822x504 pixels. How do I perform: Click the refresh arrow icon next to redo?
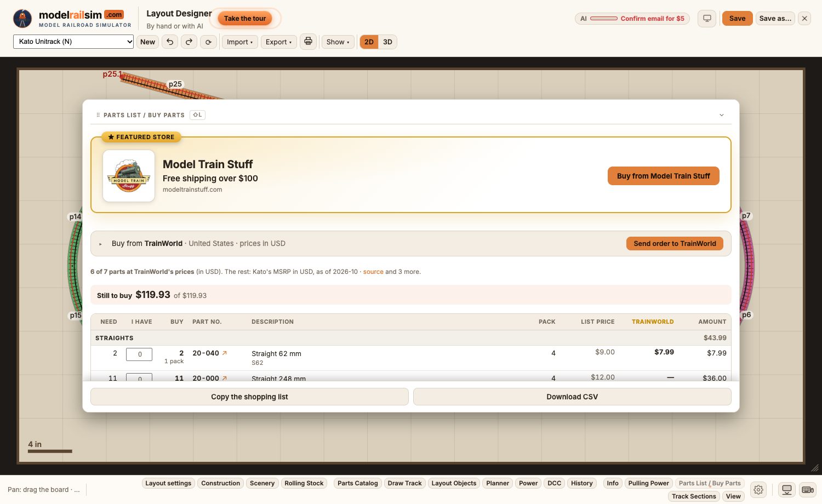click(208, 42)
